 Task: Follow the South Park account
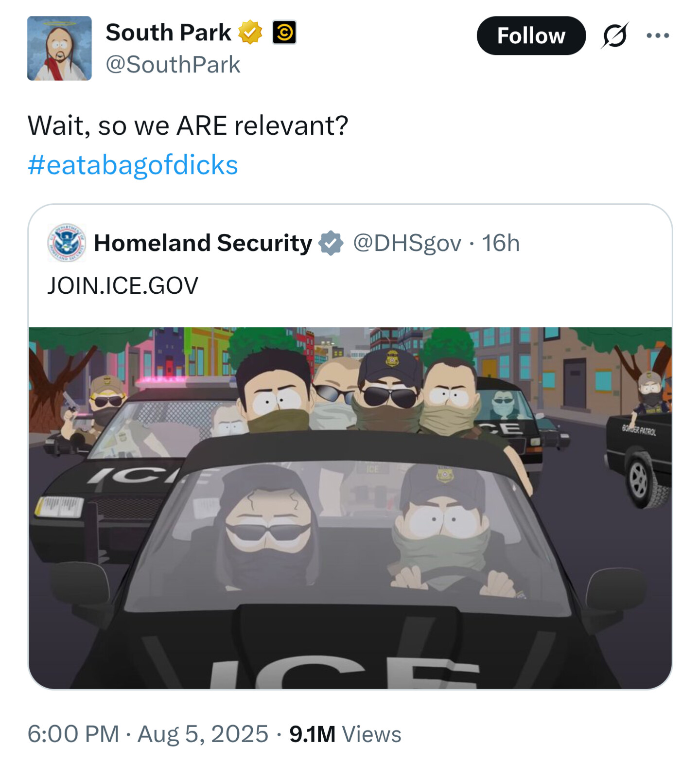tap(531, 36)
